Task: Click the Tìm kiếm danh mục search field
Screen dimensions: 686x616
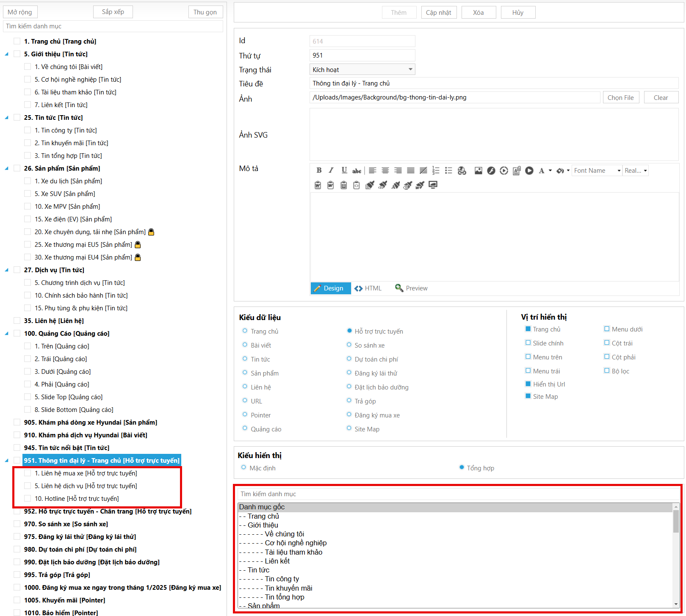Action: [113, 26]
